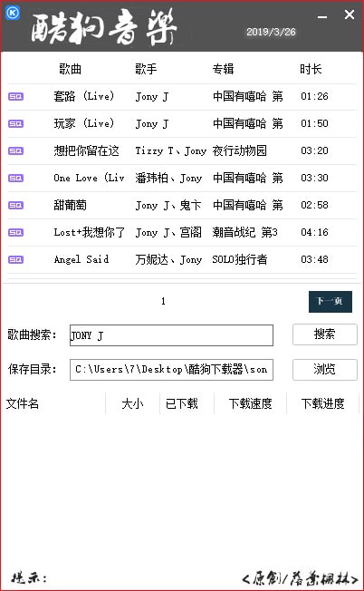364x591 pixels.
Task: Select song Lost+我想你了
Action: 90,232
